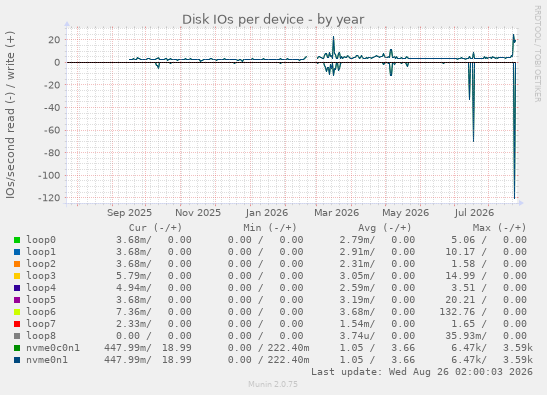Click the Nov 2025 axis label

pos(198,213)
